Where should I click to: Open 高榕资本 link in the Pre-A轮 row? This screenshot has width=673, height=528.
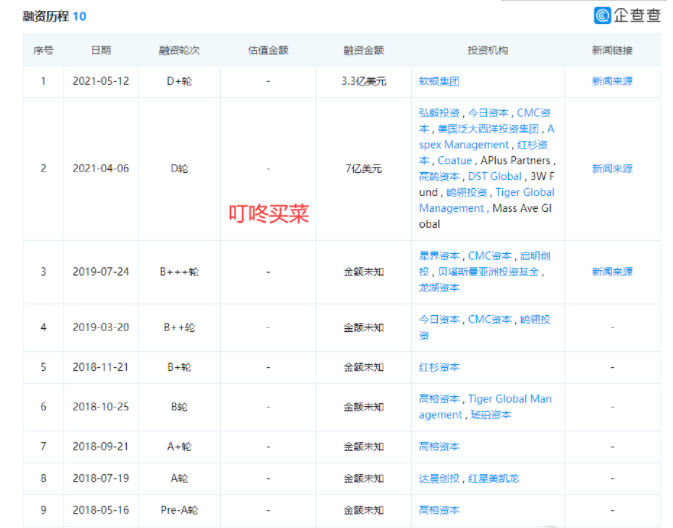pos(439,510)
